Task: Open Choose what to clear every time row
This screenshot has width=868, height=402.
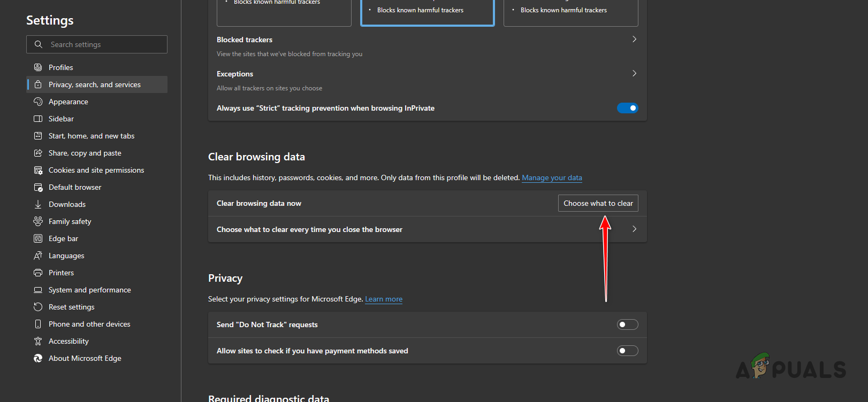Action: pos(427,229)
